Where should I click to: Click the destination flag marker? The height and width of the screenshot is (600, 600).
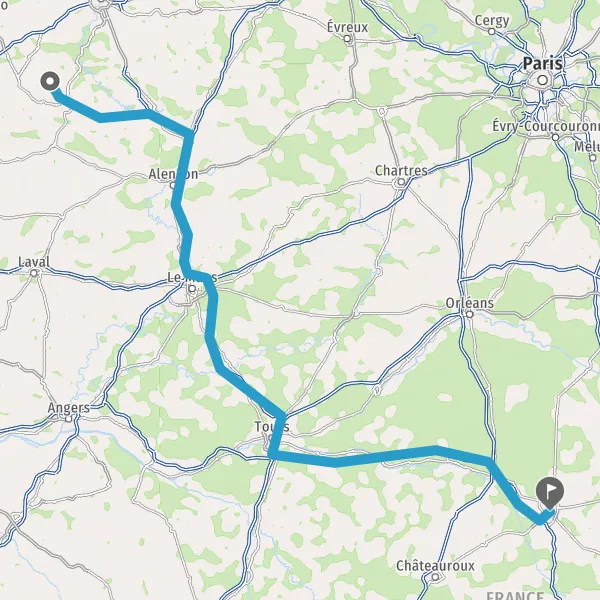[x=550, y=493]
